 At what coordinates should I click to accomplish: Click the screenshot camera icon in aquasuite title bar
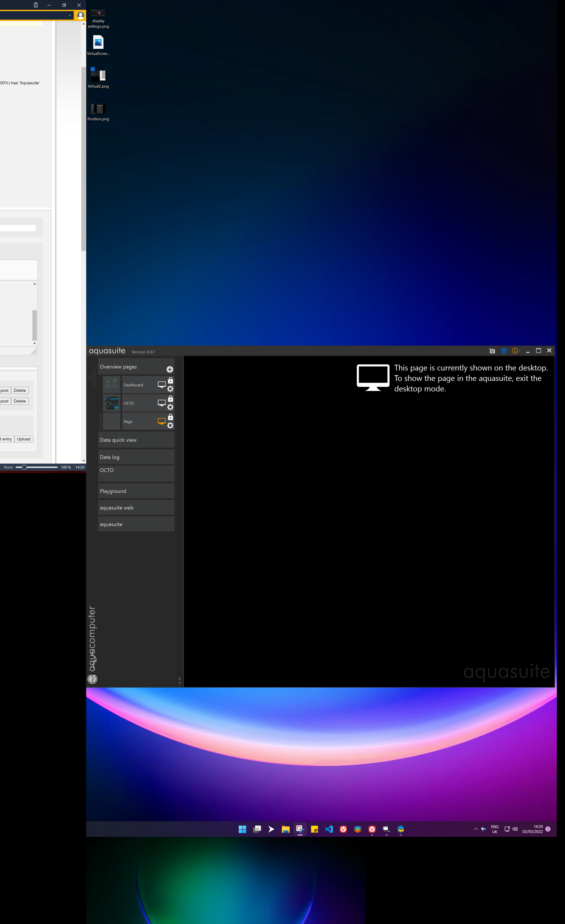click(x=492, y=351)
